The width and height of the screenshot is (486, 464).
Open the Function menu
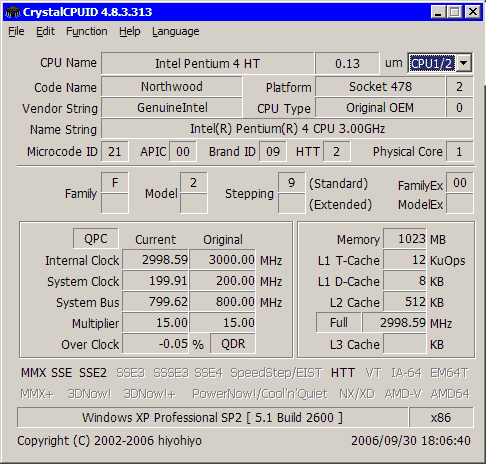click(87, 31)
